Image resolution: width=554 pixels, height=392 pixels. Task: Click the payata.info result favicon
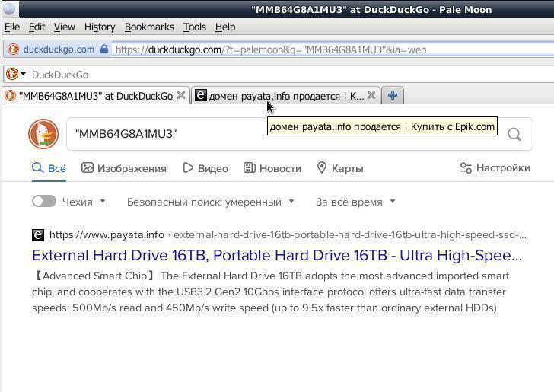click(x=38, y=235)
